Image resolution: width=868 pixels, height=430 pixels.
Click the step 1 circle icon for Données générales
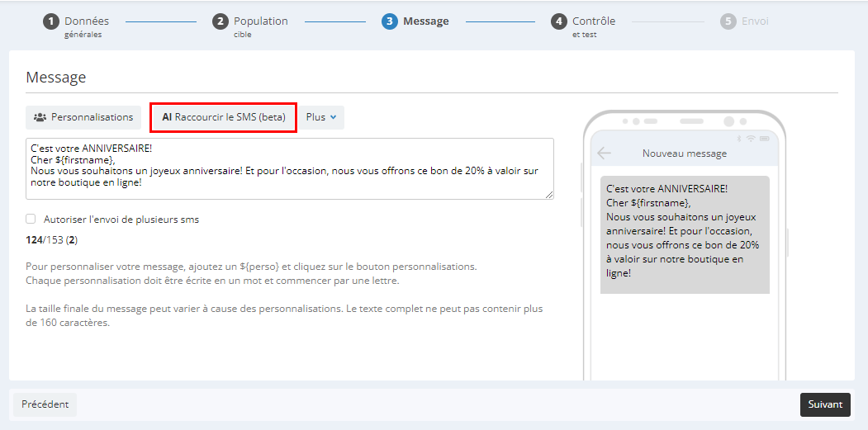51,21
